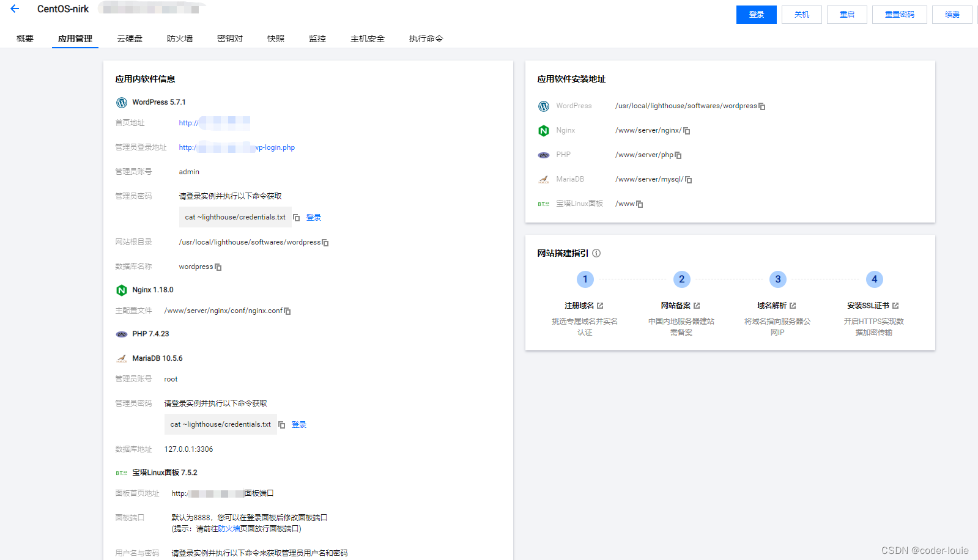Screen dimensions: 978x560
Task: Click the Nginx 1.18.0 logo icon
Action: click(122, 290)
